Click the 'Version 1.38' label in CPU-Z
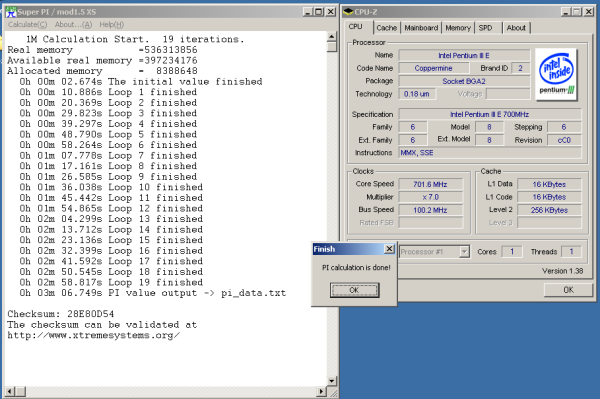This screenshot has height=399, width=600. pos(562,271)
